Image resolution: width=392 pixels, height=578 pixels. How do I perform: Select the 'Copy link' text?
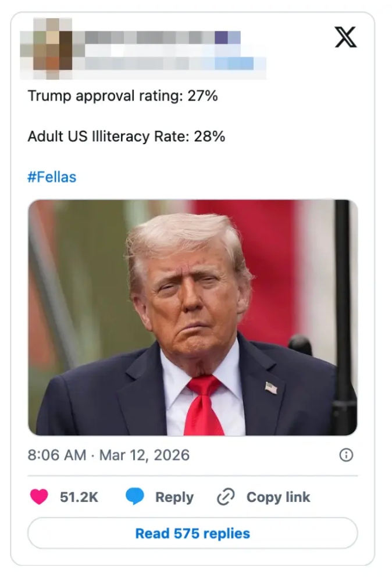pyautogui.click(x=277, y=497)
